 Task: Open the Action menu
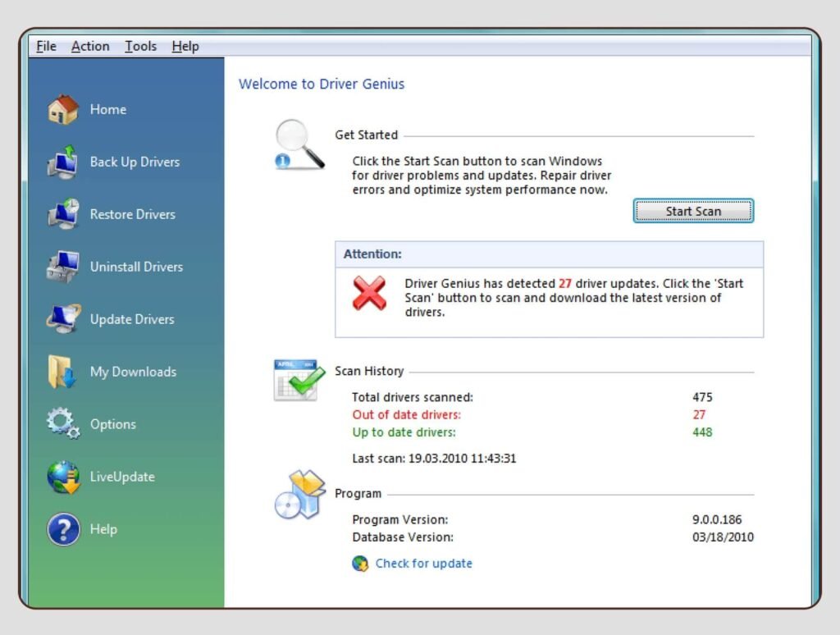(90, 47)
